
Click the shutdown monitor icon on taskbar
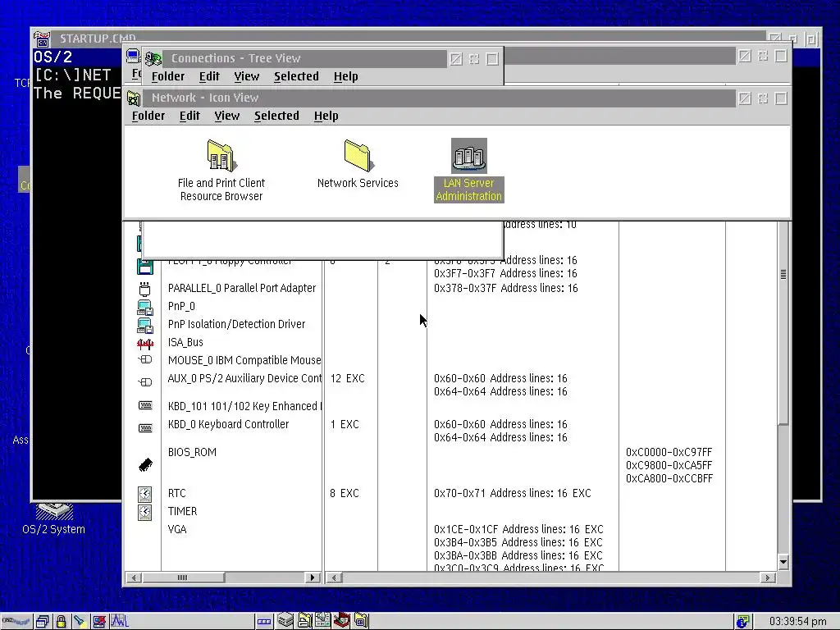click(99, 622)
